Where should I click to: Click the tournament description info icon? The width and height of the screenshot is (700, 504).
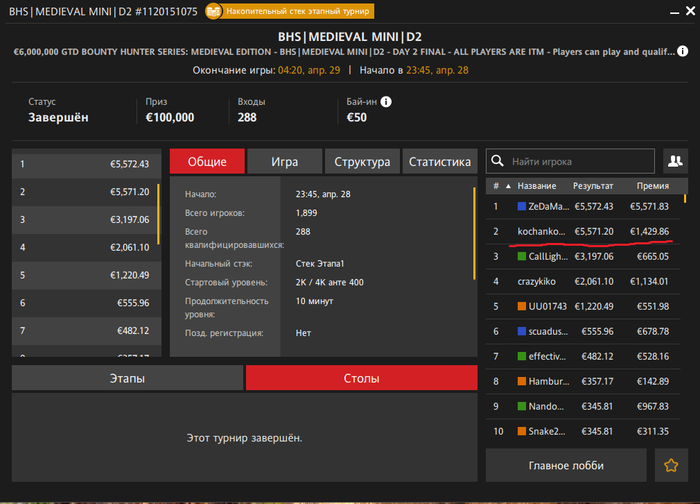tap(682, 51)
